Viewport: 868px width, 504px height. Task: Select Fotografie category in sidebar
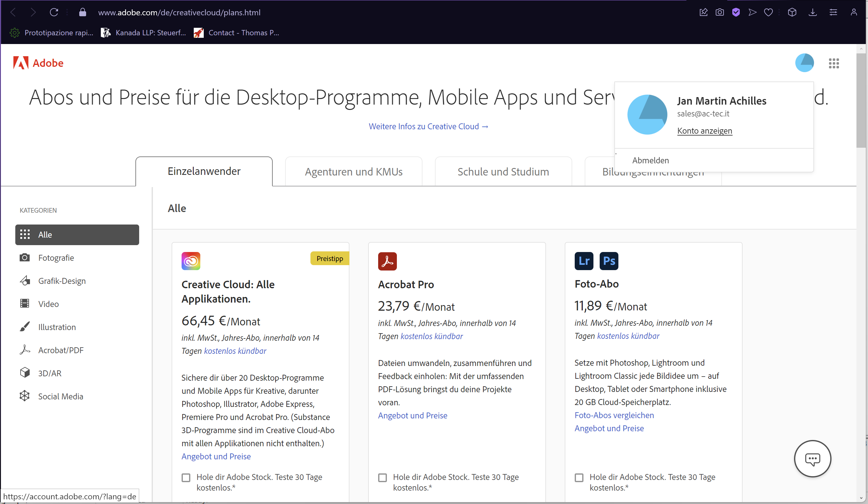[x=56, y=258]
